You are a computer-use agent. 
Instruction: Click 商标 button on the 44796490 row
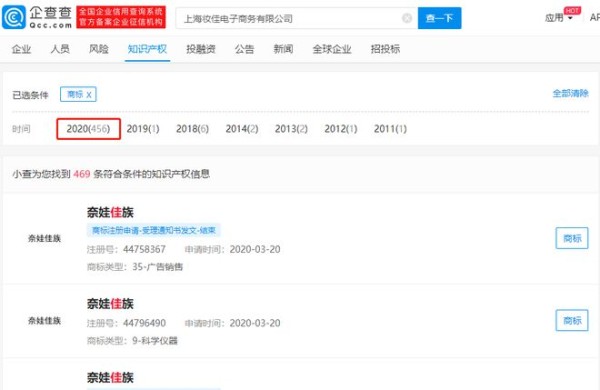coord(572,320)
